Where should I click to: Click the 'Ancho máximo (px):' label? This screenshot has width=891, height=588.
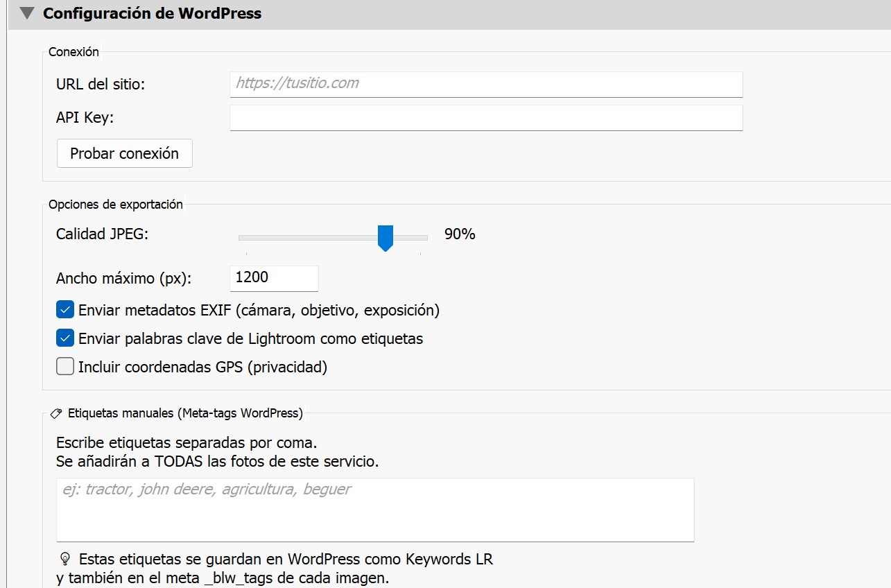pos(123,279)
